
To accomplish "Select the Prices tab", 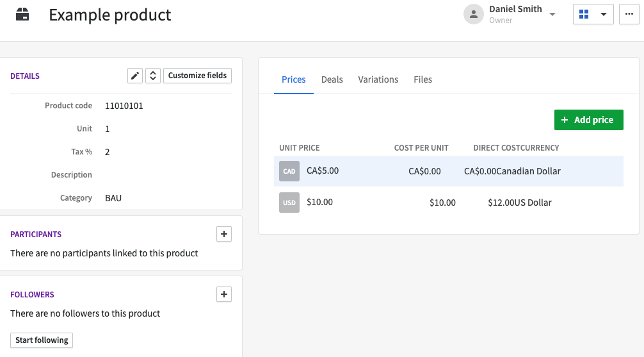I will 293,79.
